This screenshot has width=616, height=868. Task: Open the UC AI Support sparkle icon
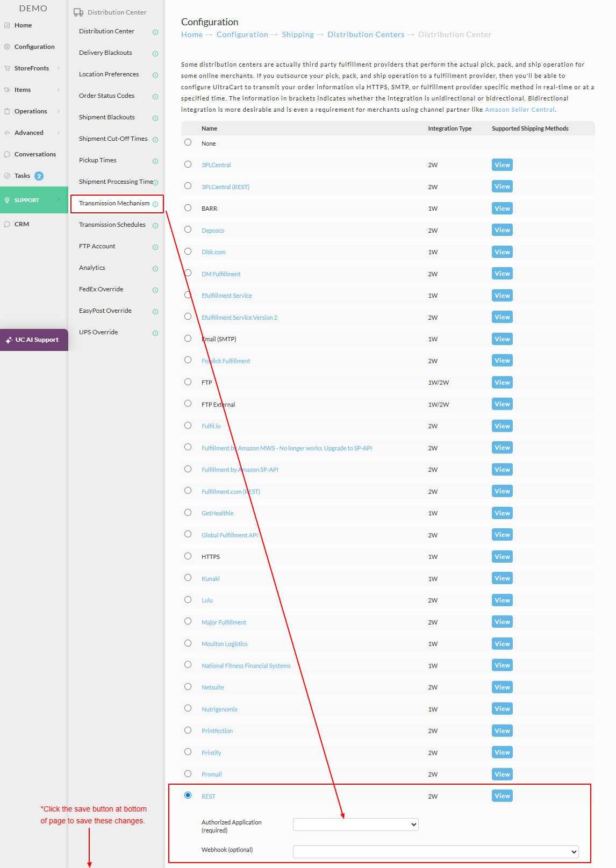pyautogui.click(x=9, y=340)
